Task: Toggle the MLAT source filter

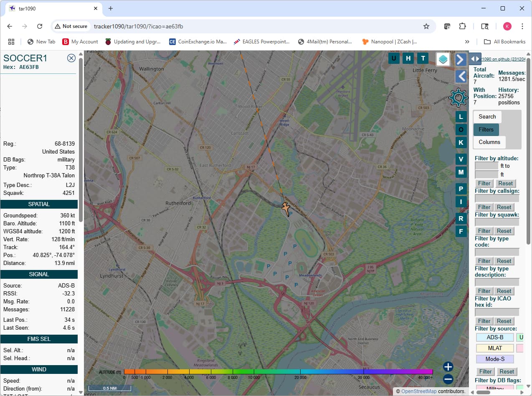Action: [x=495, y=348]
